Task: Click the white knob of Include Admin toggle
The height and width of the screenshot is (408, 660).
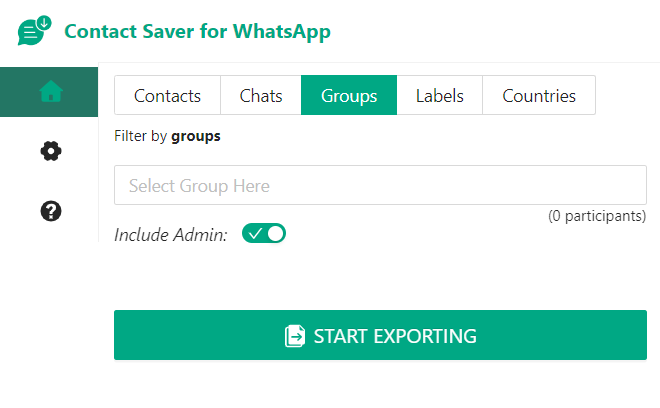Action: [275, 234]
